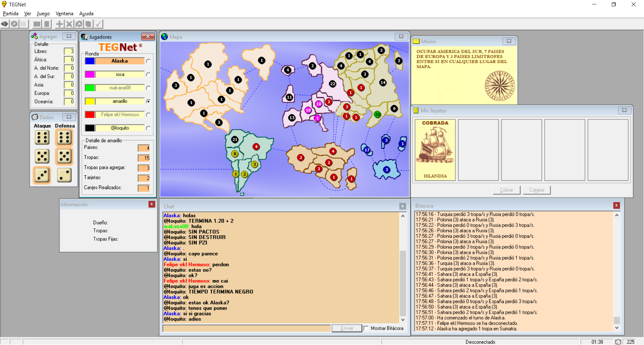
Task: Click the black @loquito color swatch
Action: 90,128
